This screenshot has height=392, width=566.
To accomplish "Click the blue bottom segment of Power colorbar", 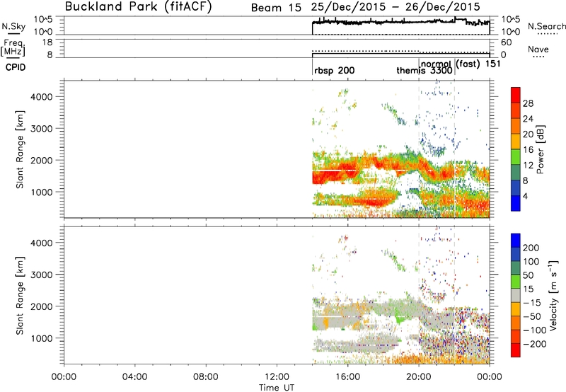I will (x=516, y=203).
